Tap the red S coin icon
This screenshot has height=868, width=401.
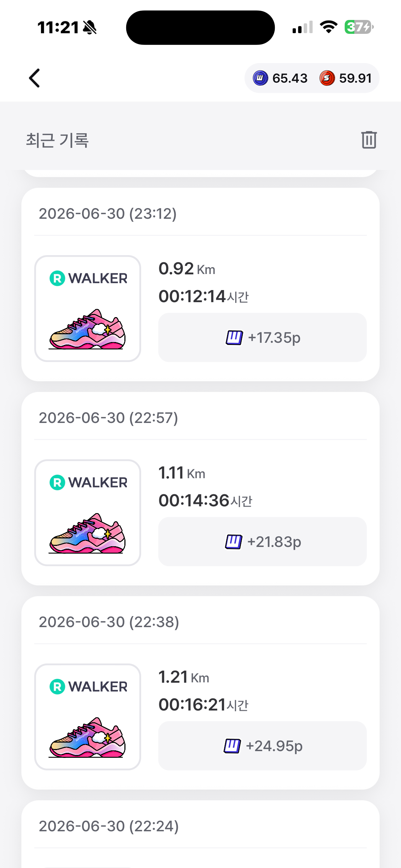click(x=327, y=78)
